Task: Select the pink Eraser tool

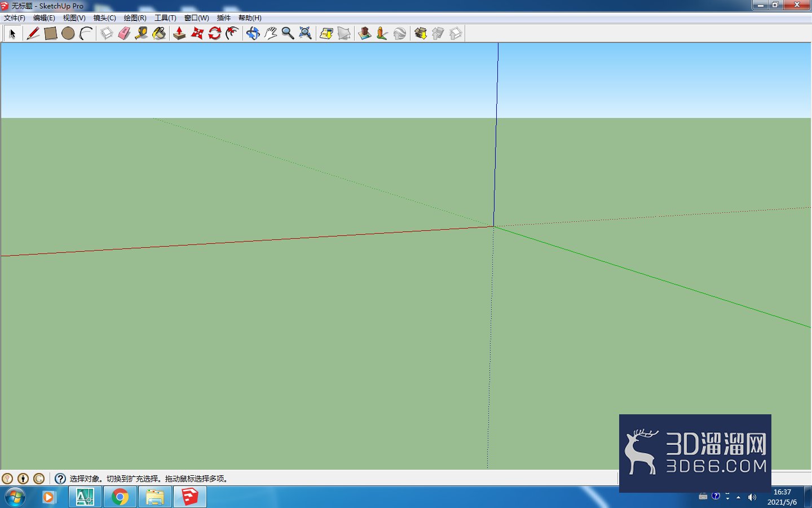Action: pos(124,33)
